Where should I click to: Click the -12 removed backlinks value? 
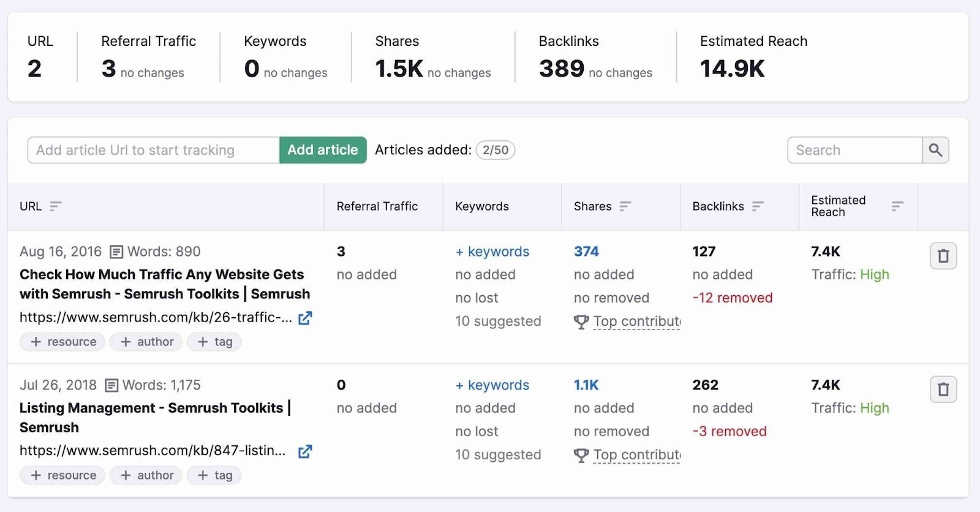[733, 298]
